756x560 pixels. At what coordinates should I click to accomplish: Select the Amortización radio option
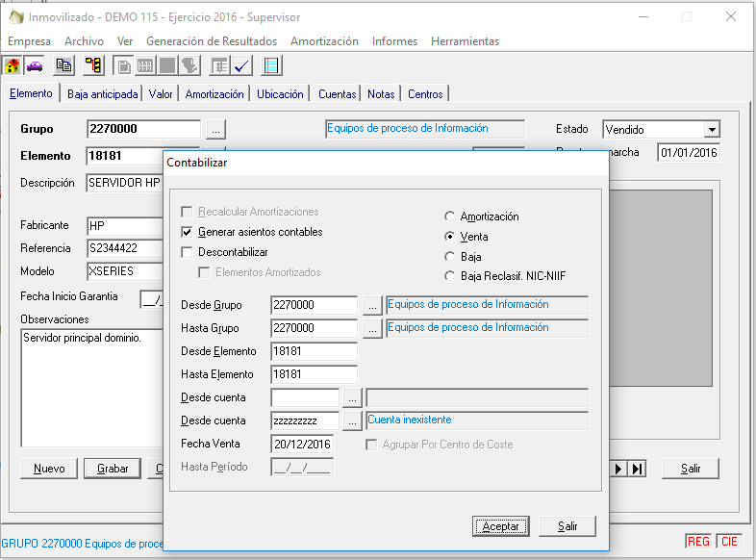click(449, 216)
